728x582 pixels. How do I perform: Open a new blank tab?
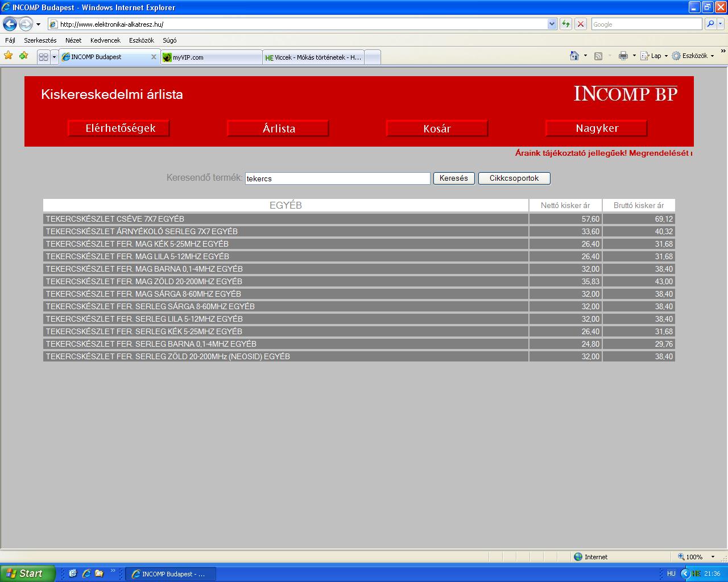[x=372, y=57]
